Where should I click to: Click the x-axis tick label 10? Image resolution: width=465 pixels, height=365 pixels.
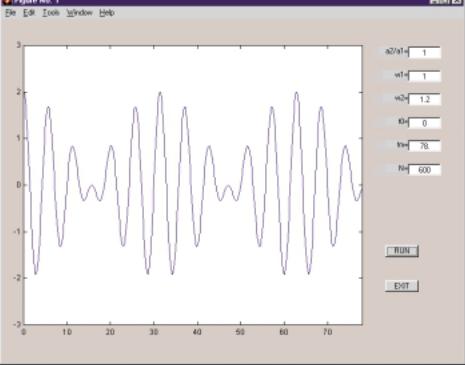click(67, 332)
